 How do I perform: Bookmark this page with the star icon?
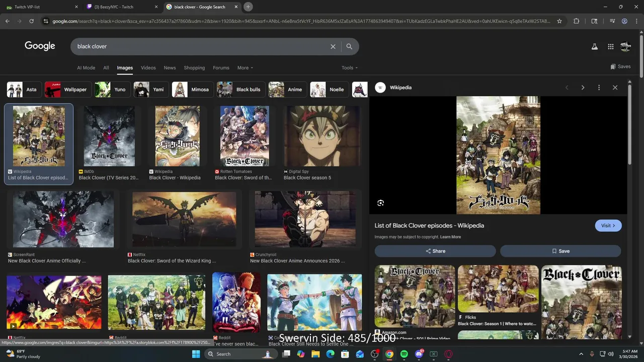tap(559, 21)
